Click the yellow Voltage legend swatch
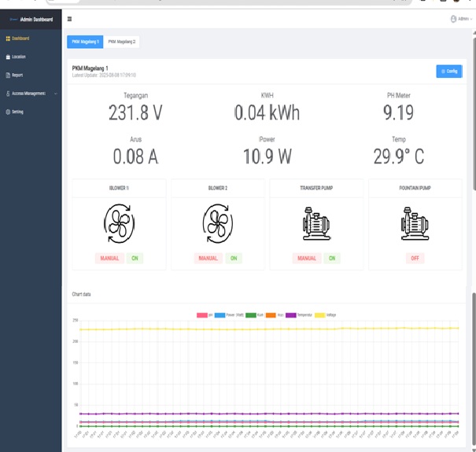Image resolution: width=476 pixels, height=452 pixels. pos(319,315)
